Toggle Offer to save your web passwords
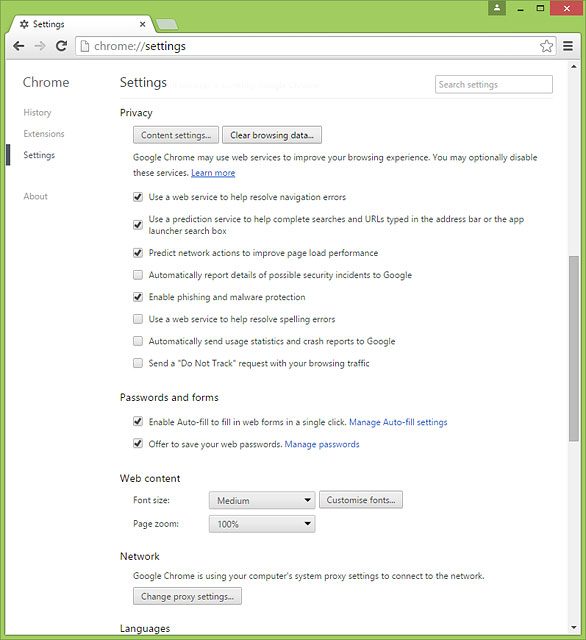 point(138,443)
